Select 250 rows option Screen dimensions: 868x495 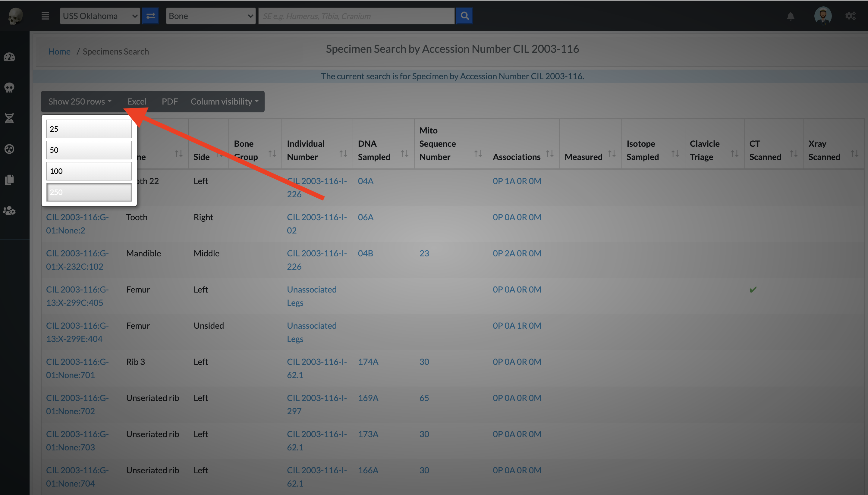point(89,192)
